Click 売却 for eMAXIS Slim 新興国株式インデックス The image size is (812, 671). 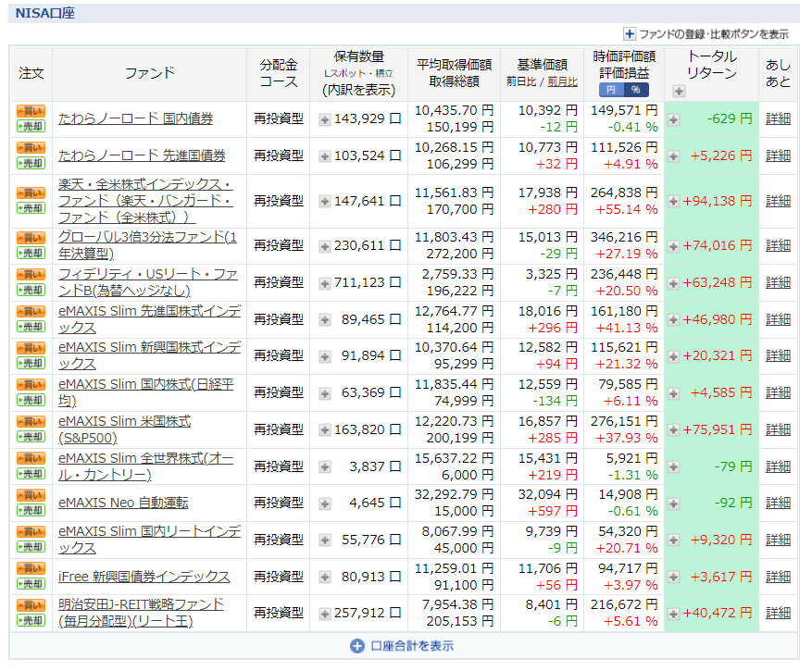coord(31,364)
